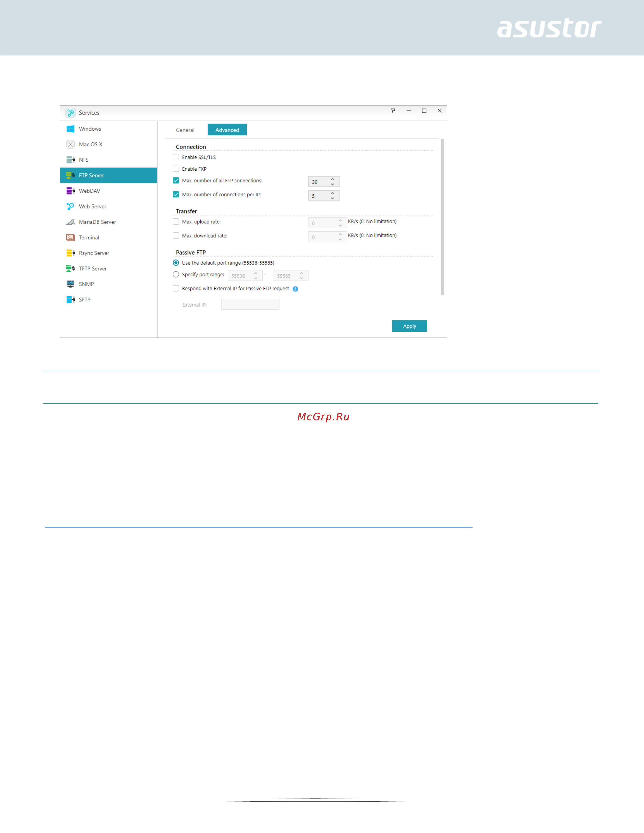Click the SFTP icon
This screenshot has height=833, width=644.
point(70,299)
